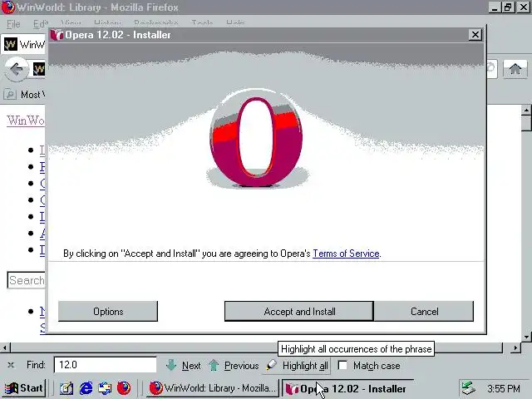Image resolution: width=532 pixels, height=399 pixels.
Task: Go back in Firefox
Action: (x=16, y=70)
